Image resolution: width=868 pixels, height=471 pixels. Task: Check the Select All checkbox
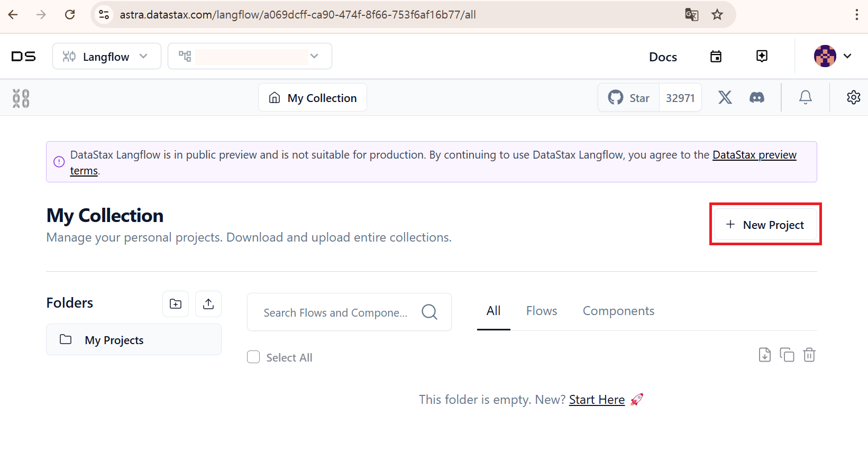coord(253,357)
